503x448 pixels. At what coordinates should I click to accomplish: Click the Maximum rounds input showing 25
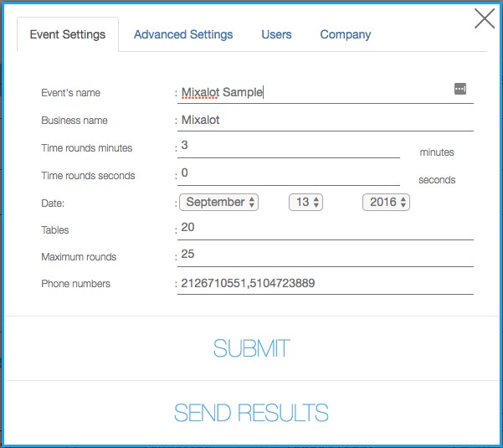click(x=326, y=256)
